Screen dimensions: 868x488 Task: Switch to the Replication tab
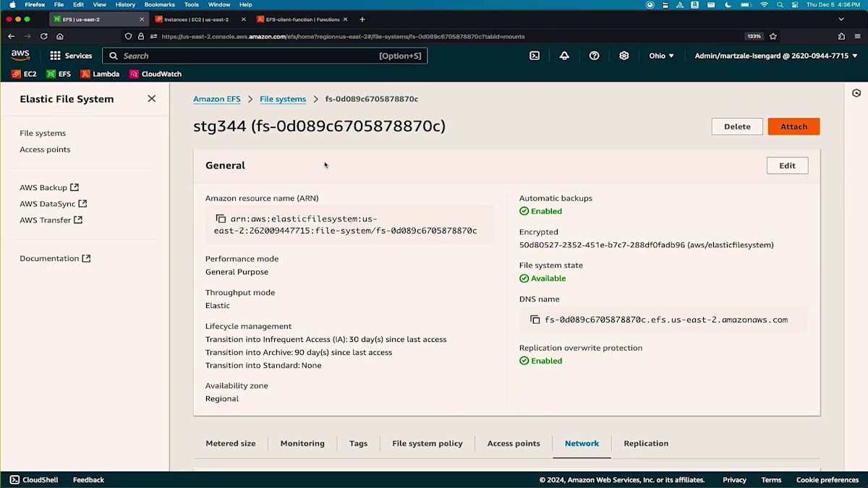646,443
